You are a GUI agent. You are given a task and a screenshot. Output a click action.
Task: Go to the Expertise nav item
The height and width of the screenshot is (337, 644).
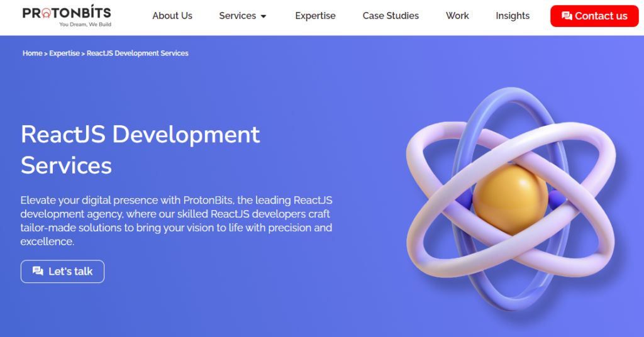[x=315, y=16]
